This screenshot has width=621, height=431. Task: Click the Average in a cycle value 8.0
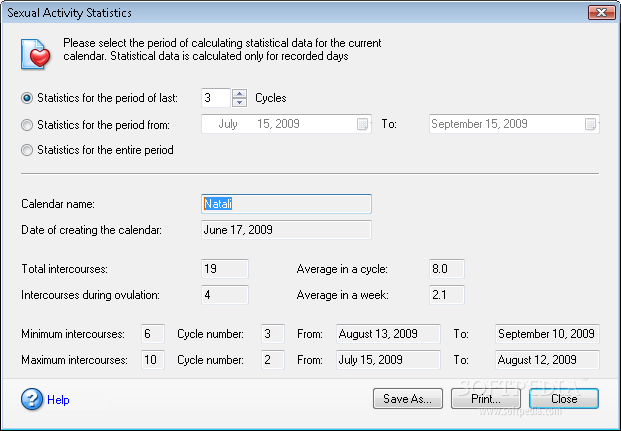pyautogui.click(x=447, y=269)
